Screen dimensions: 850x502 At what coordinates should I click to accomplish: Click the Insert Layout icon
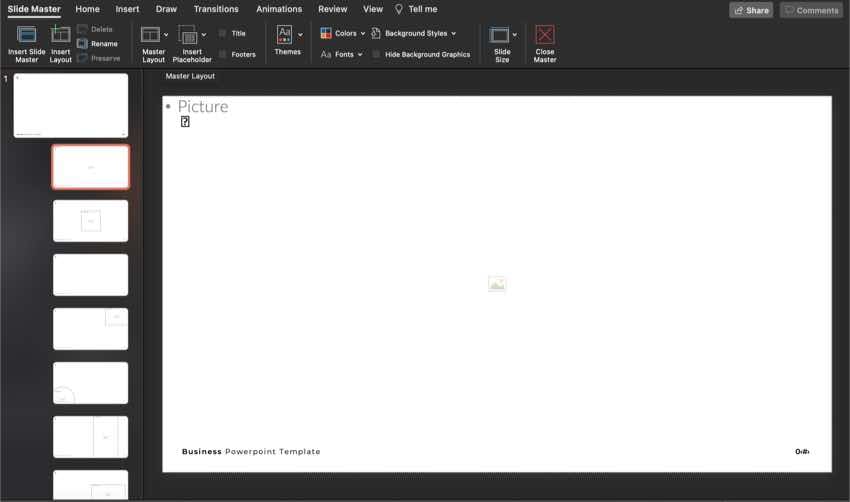pos(61,35)
